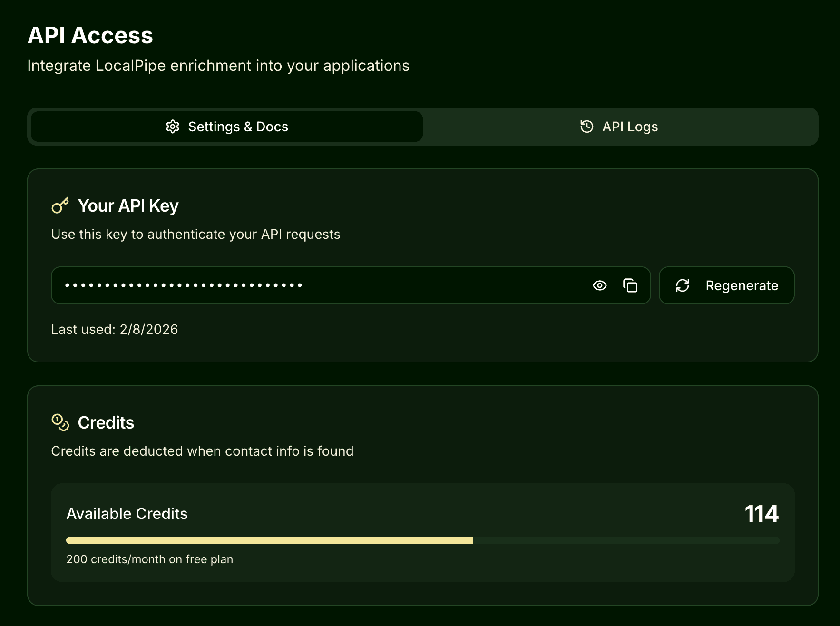Click Regenerate to create a new key
The image size is (840, 626).
(726, 285)
